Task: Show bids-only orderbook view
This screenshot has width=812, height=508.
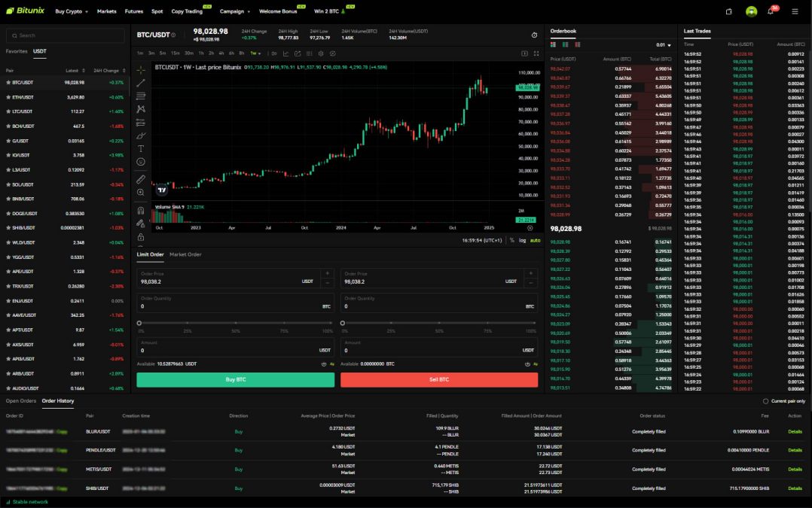Action: (565, 44)
